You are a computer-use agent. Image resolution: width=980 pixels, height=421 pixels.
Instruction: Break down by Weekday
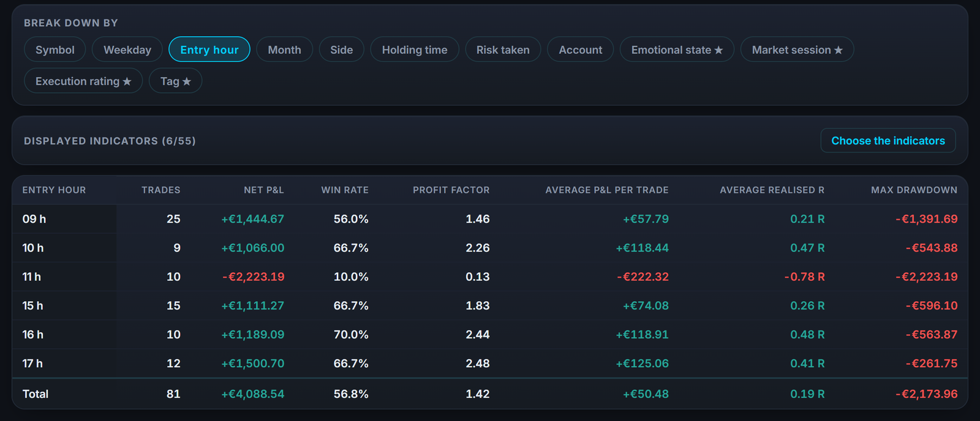point(127,50)
